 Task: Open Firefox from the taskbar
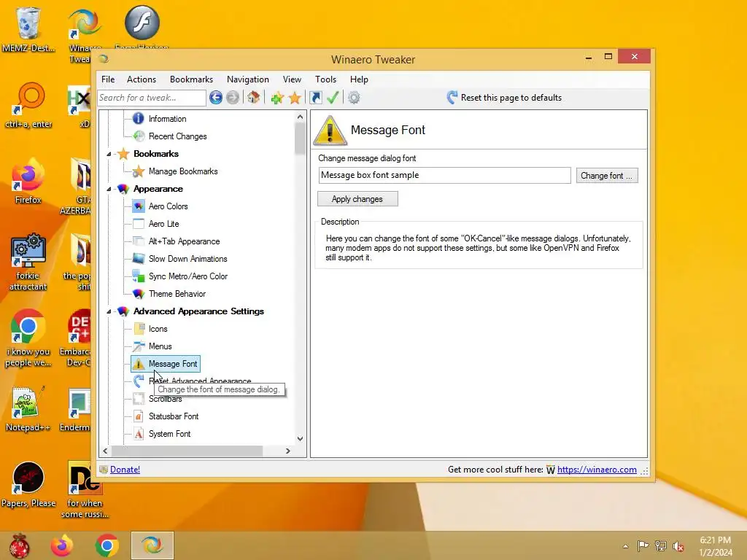62,545
